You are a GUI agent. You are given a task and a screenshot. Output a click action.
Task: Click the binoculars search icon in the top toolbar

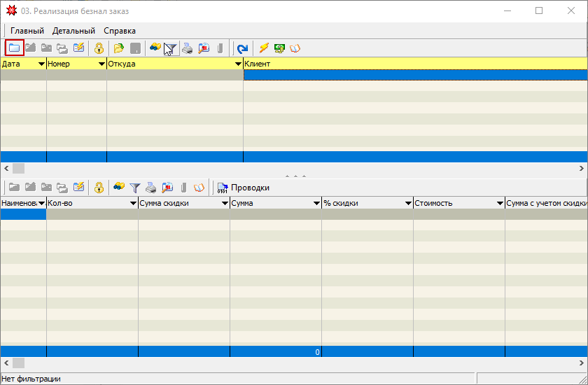tap(155, 48)
